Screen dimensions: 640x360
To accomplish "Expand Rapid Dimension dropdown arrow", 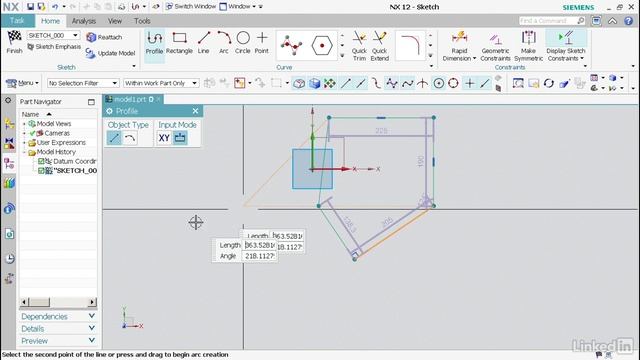I will (474, 58).
